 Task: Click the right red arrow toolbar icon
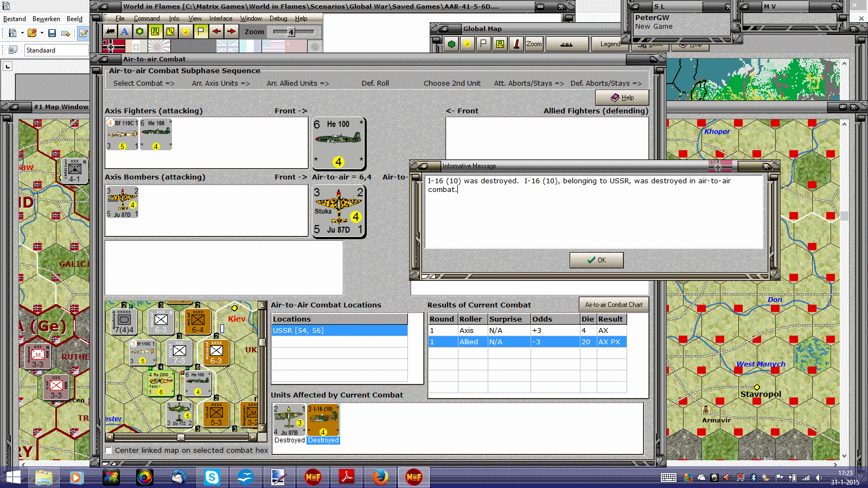point(231,31)
